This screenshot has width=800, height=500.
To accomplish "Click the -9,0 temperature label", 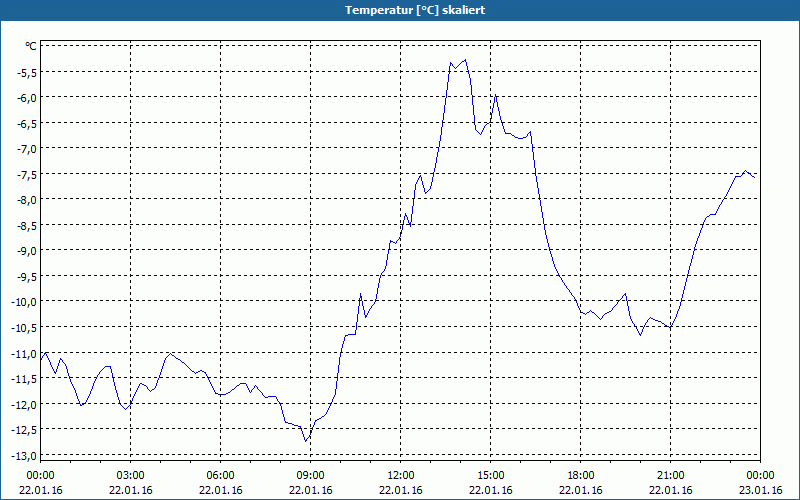I will click(x=27, y=250).
